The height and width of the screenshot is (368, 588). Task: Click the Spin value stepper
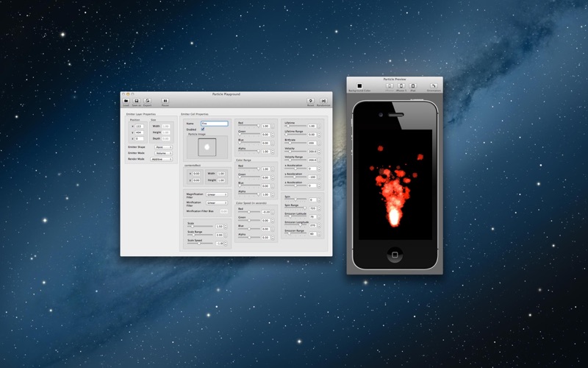[319, 199]
